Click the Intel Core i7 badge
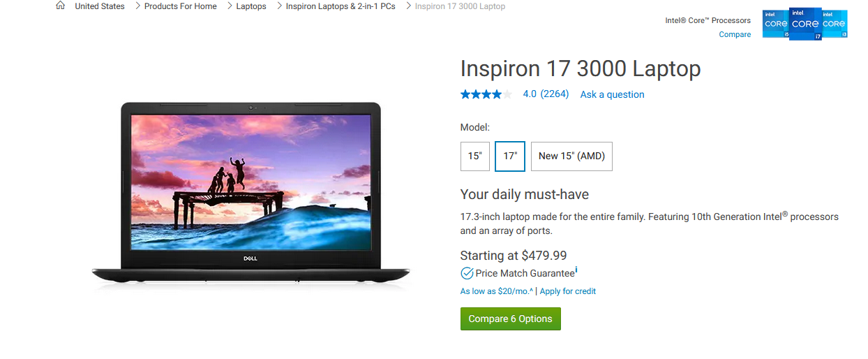 pyautogui.click(x=805, y=24)
